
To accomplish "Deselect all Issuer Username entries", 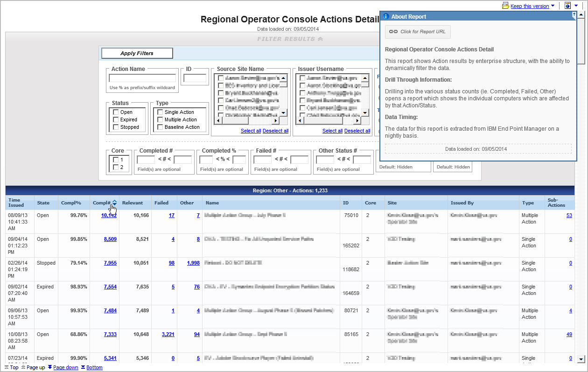I will pyautogui.click(x=357, y=131).
